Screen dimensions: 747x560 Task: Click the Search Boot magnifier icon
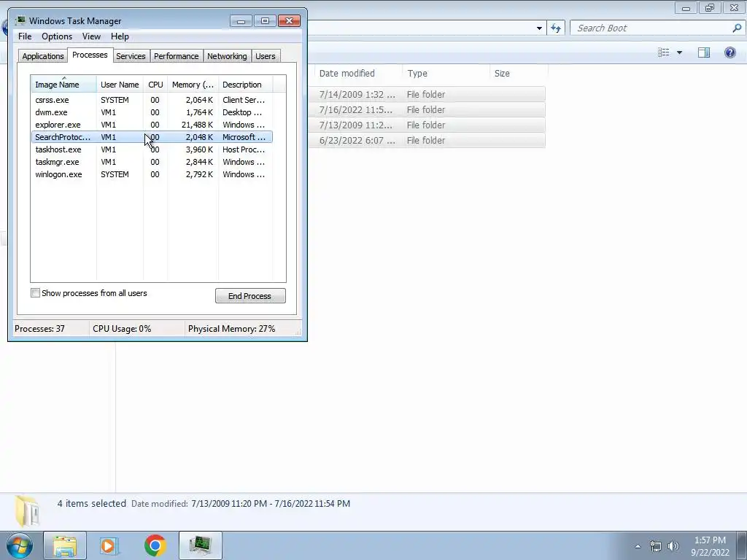(x=737, y=28)
